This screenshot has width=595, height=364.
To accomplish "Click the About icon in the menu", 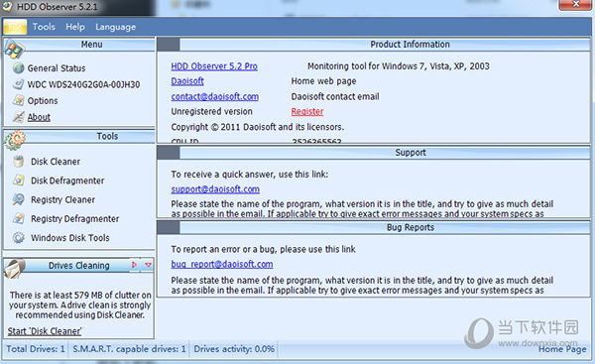I will [18, 117].
